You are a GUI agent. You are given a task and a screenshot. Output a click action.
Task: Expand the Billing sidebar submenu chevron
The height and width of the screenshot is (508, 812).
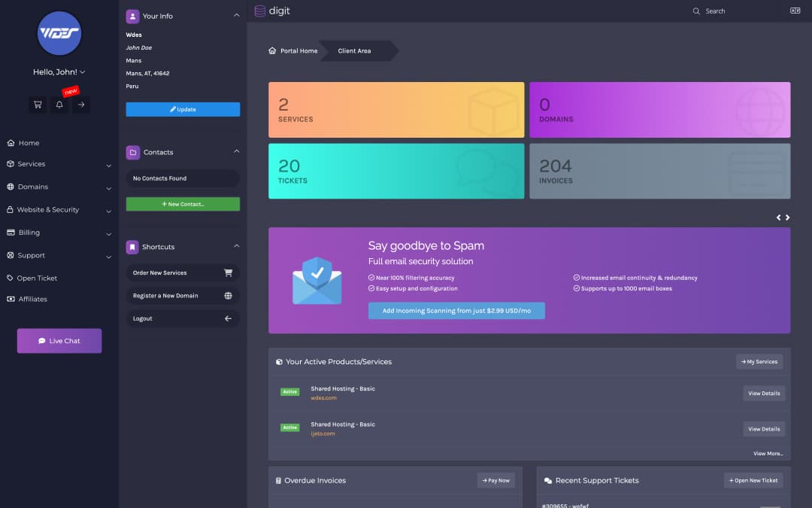tap(109, 234)
